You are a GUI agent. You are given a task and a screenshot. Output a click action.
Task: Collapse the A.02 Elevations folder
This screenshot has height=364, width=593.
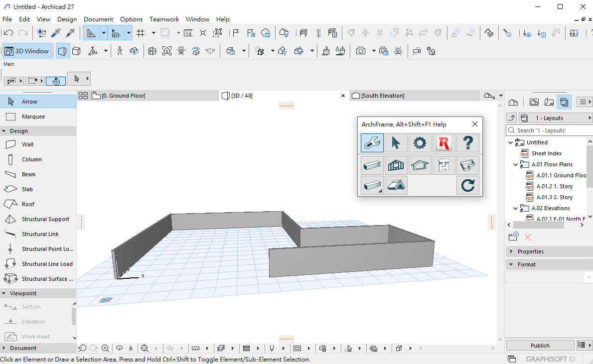pyautogui.click(x=515, y=208)
